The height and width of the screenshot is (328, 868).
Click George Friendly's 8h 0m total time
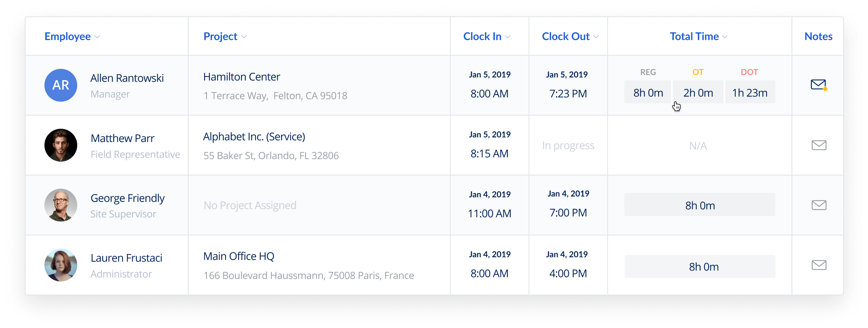[700, 205]
